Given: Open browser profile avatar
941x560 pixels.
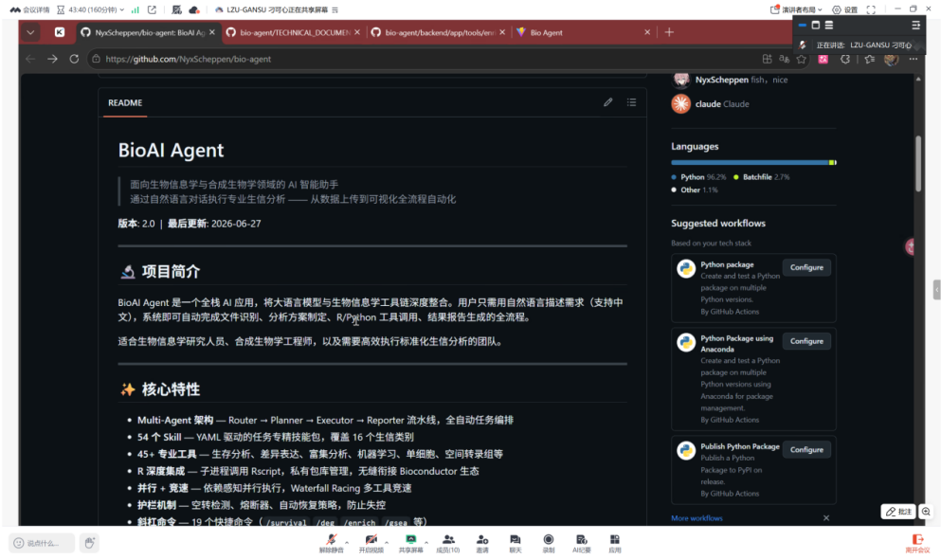Looking at the screenshot, I should 891,59.
